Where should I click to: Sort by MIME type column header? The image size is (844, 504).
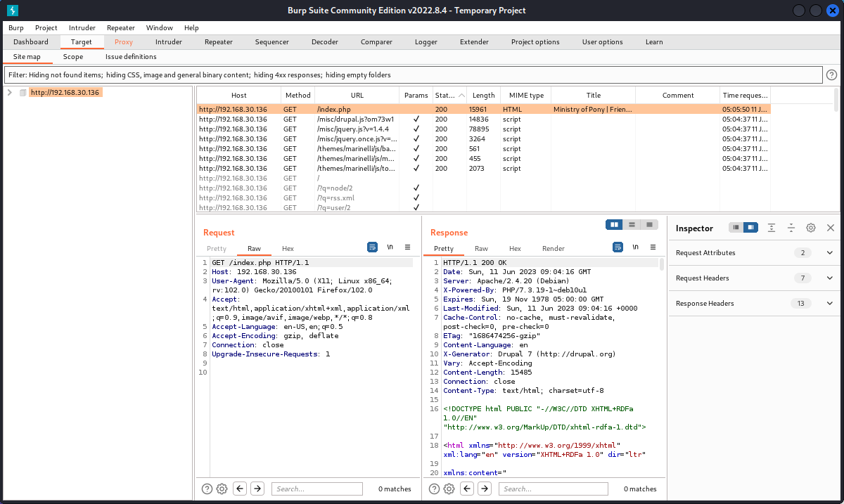(x=526, y=95)
